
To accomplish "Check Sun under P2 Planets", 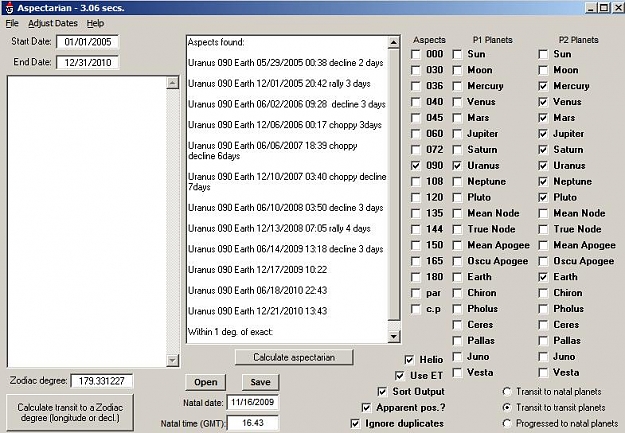I will pyautogui.click(x=543, y=54).
